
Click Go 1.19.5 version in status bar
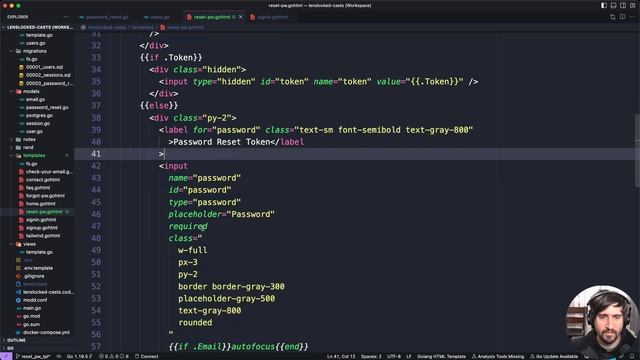tap(79, 356)
